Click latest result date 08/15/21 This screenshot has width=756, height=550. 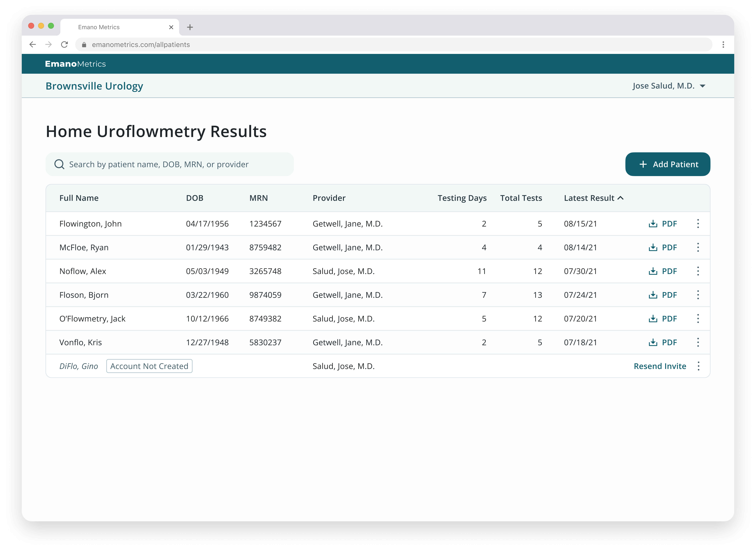pyautogui.click(x=580, y=224)
